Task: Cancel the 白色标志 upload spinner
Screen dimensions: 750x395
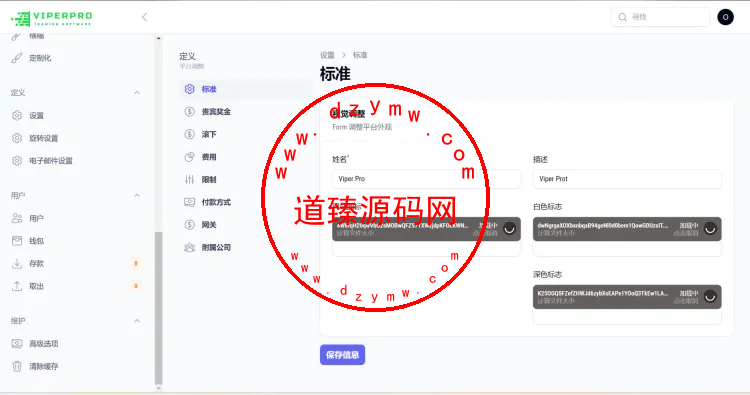Action: [x=710, y=229]
